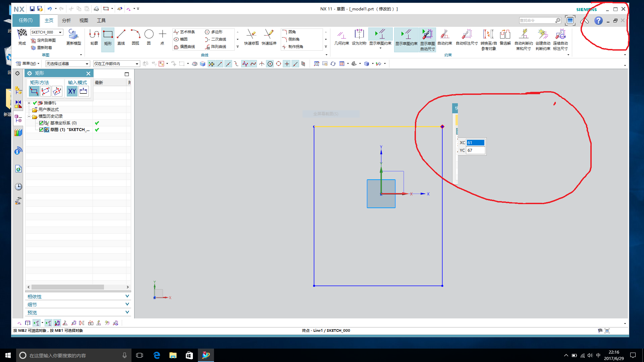Switch to parameter input mode

point(84,91)
